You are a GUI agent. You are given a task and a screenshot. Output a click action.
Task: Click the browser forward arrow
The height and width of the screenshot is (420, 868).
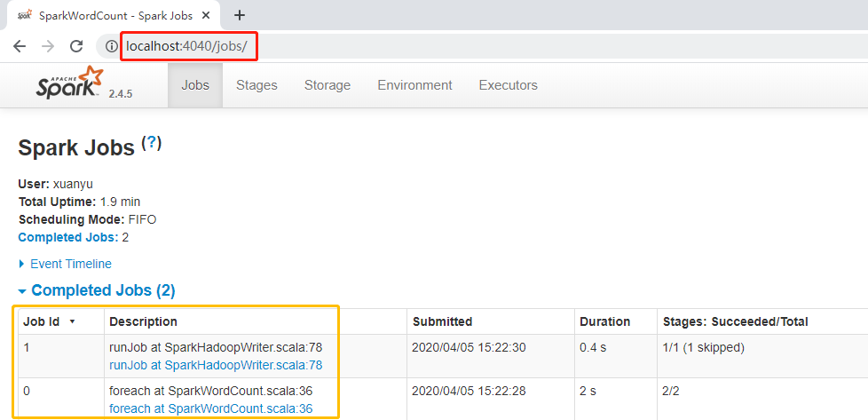(x=48, y=46)
